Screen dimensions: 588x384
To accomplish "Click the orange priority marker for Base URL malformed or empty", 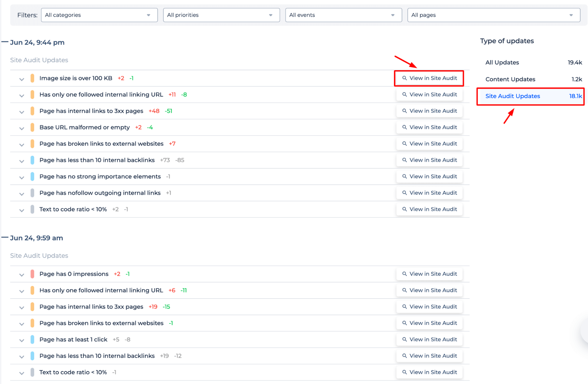I will click(x=32, y=127).
